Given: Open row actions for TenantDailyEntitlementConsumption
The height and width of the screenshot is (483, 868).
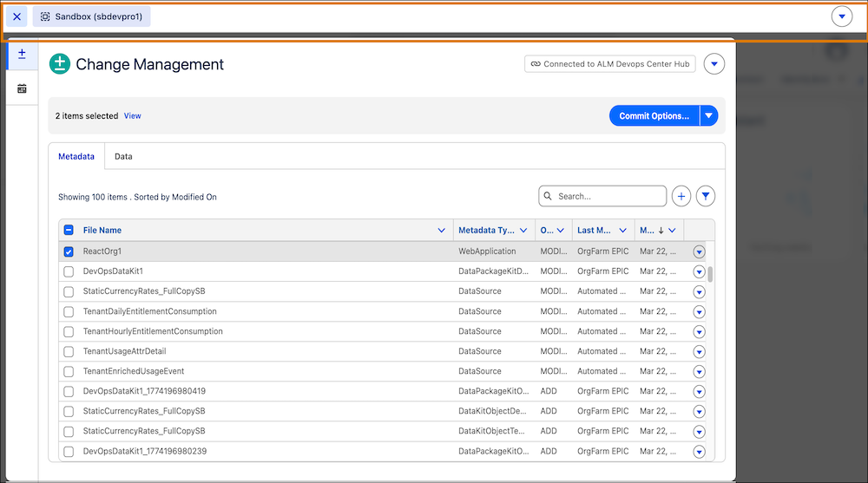Looking at the screenshot, I should click(699, 312).
